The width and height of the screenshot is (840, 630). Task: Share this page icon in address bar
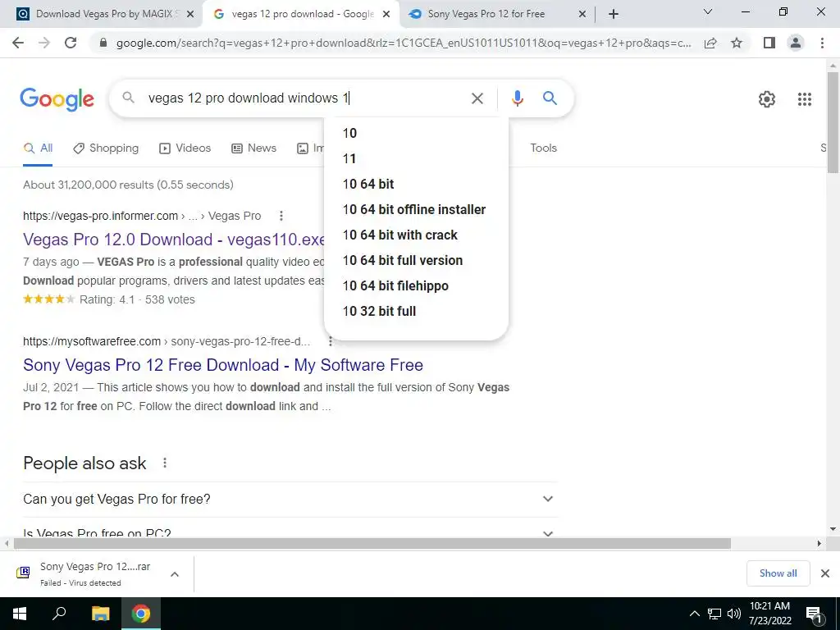point(710,43)
